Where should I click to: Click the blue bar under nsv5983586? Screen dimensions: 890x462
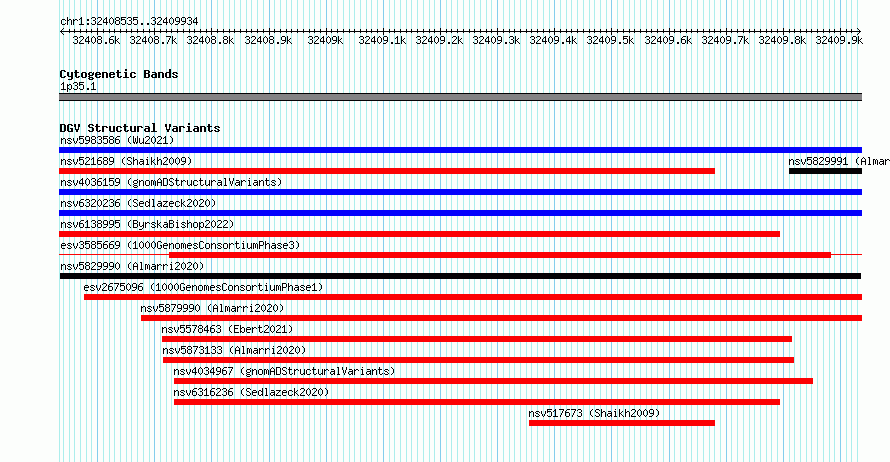460,150
